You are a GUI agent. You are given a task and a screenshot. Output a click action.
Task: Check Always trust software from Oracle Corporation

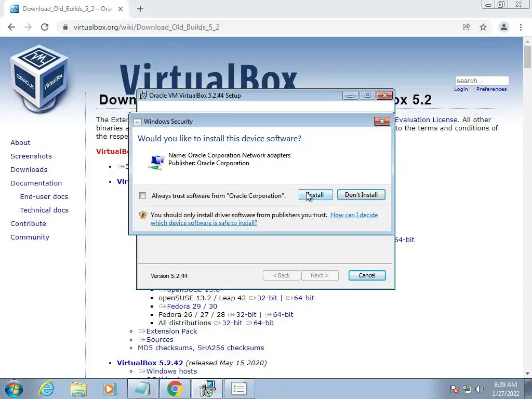142,196
